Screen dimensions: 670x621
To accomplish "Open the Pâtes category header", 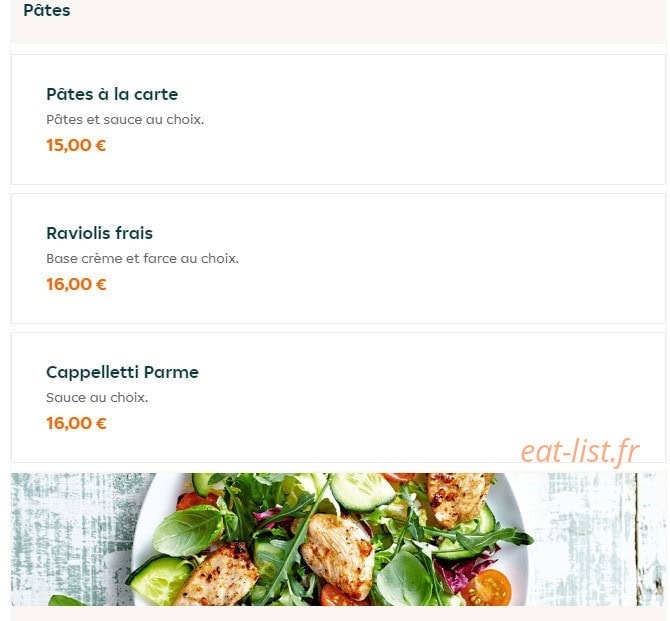I will (47, 10).
